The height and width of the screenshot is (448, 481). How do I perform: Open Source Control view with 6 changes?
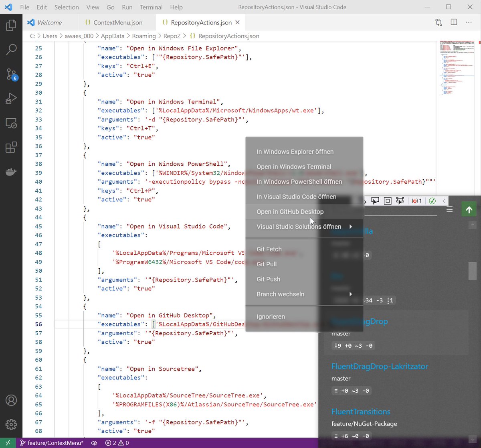[x=11, y=74]
